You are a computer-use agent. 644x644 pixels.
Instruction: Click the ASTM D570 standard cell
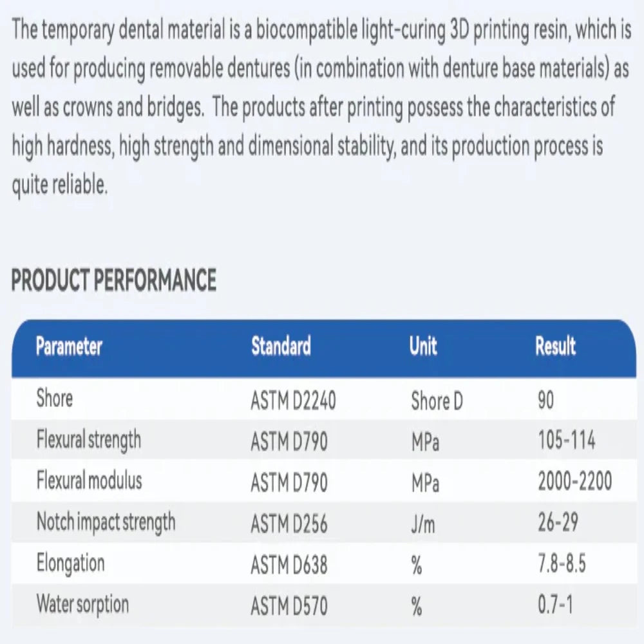coord(289,606)
